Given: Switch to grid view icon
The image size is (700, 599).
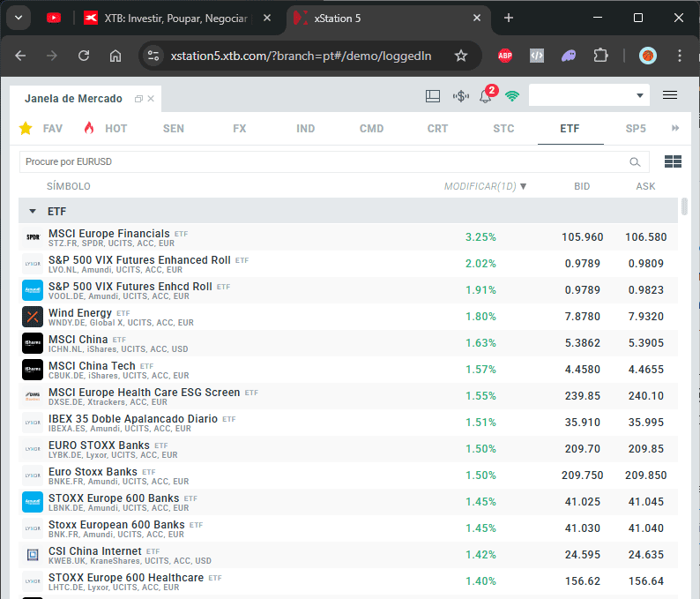Looking at the screenshot, I should (673, 161).
